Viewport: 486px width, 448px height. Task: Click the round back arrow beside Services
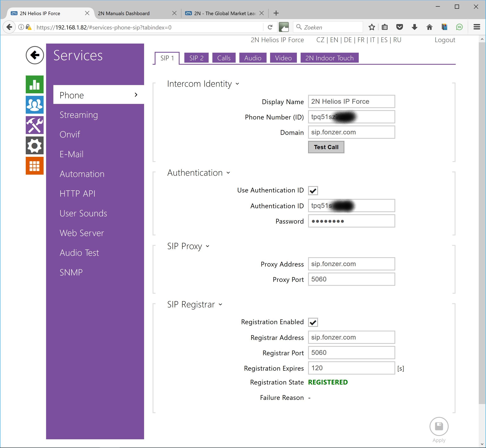tap(35, 55)
